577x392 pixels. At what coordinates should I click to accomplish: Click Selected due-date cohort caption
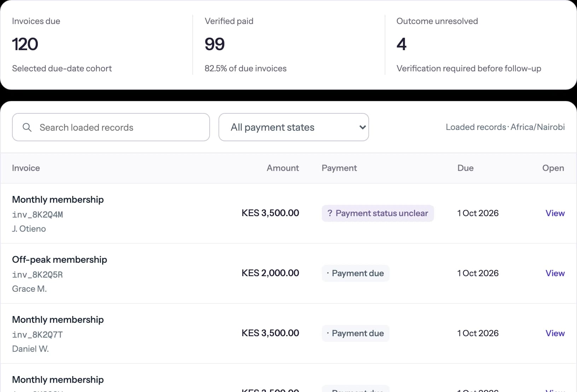pos(62,69)
